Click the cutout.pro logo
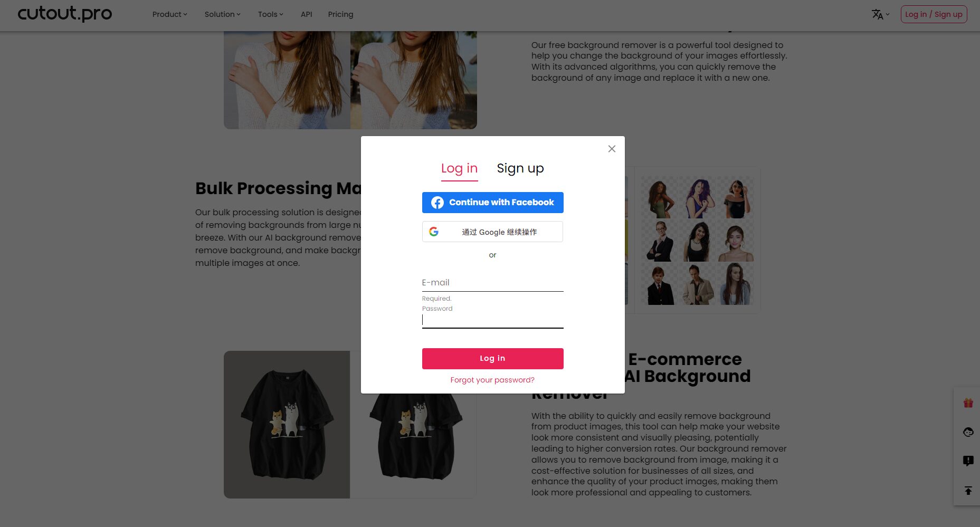The width and height of the screenshot is (980, 527). pos(65,14)
